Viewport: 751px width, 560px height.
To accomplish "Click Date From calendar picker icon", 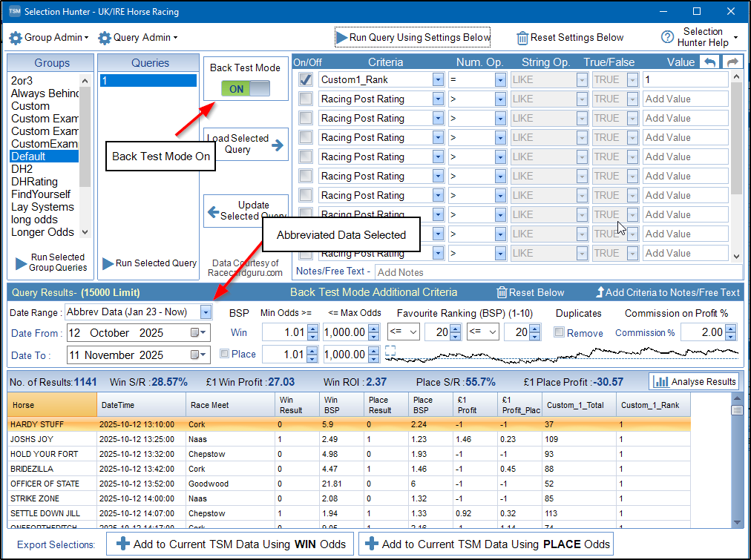I will [197, 333].
